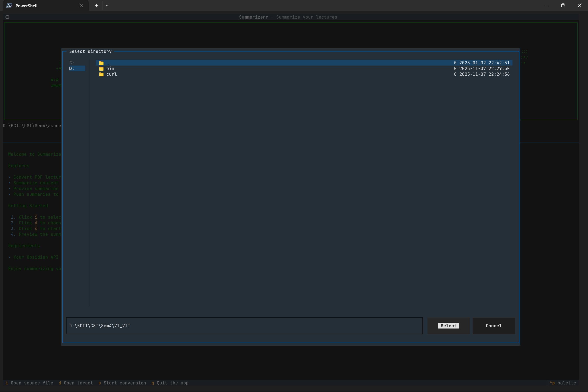Viewport: 588px width, 392px height.
Task: Open the tab dropdown chevron
Action: pyautogui.click(x=107, y=6)
